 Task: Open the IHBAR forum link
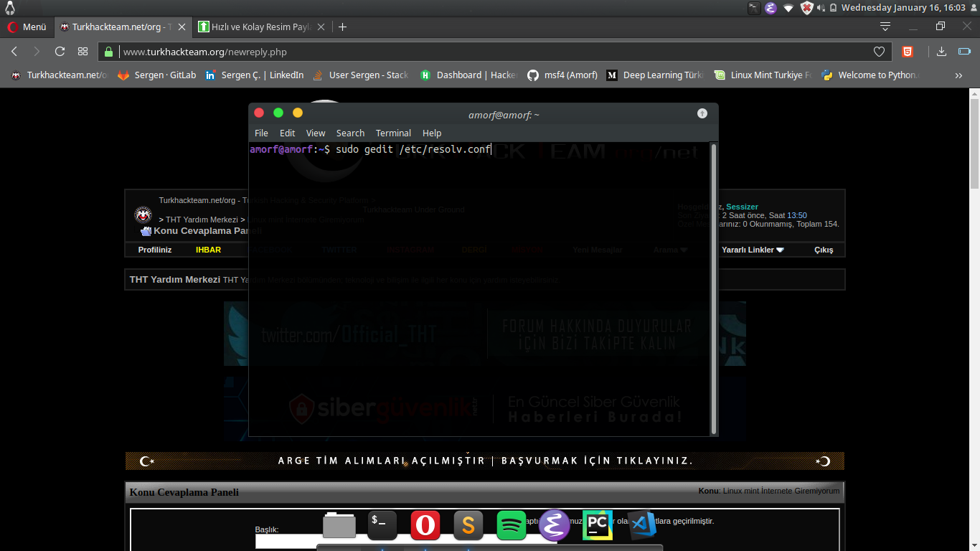(208, 250)
